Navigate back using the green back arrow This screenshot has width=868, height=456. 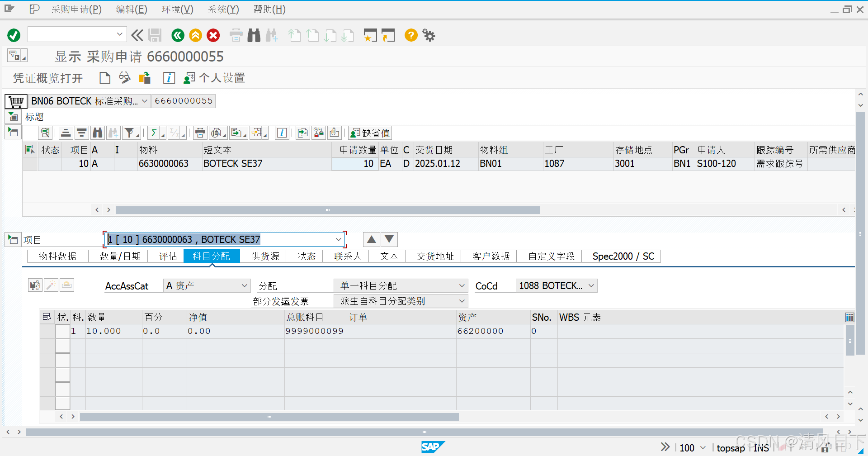(178, 35)
